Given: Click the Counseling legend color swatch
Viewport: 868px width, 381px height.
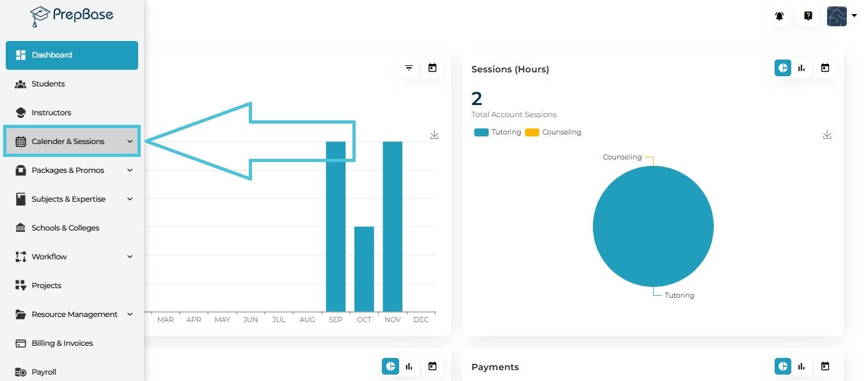Looking at the screenshot, I should tap(532, 133).
